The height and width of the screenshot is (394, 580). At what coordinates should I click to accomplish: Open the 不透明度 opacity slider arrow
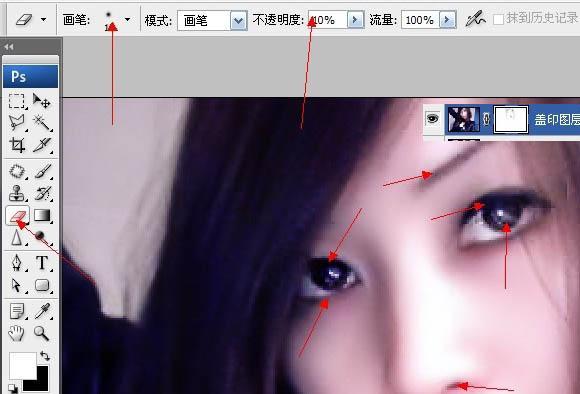355,19
